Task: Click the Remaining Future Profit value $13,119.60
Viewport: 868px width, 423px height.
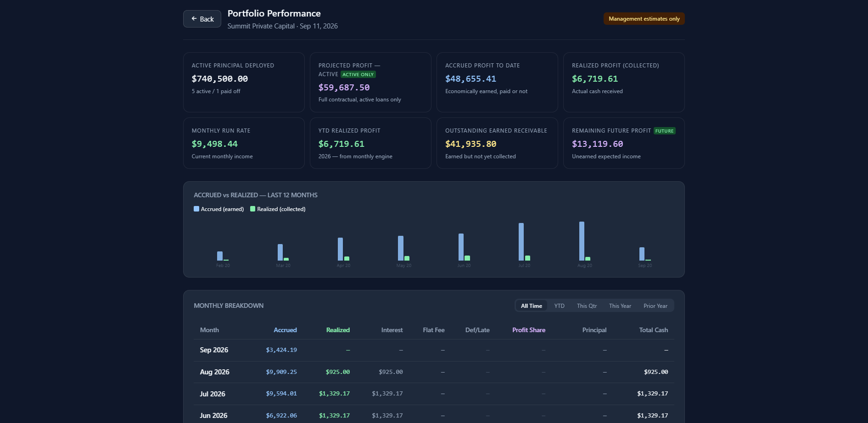Action: [x=597, y=144]
